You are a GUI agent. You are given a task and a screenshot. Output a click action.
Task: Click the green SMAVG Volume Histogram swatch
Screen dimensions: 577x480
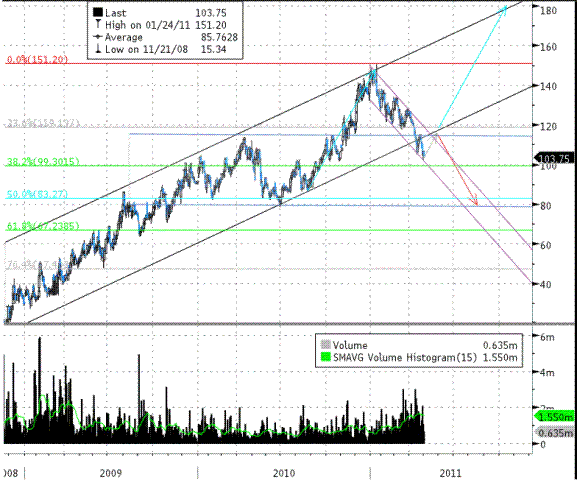pyautogui.click(x=326, y=357)
